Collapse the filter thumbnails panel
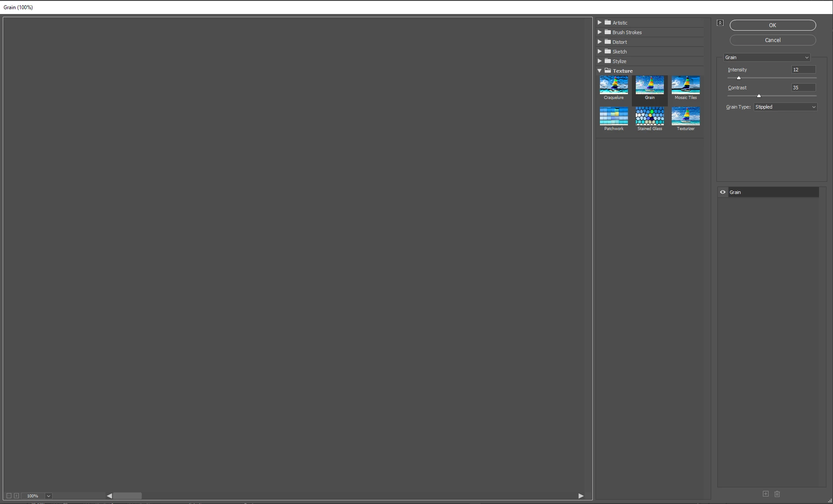This screenshot has height=504, width=833. click(720, 23)
